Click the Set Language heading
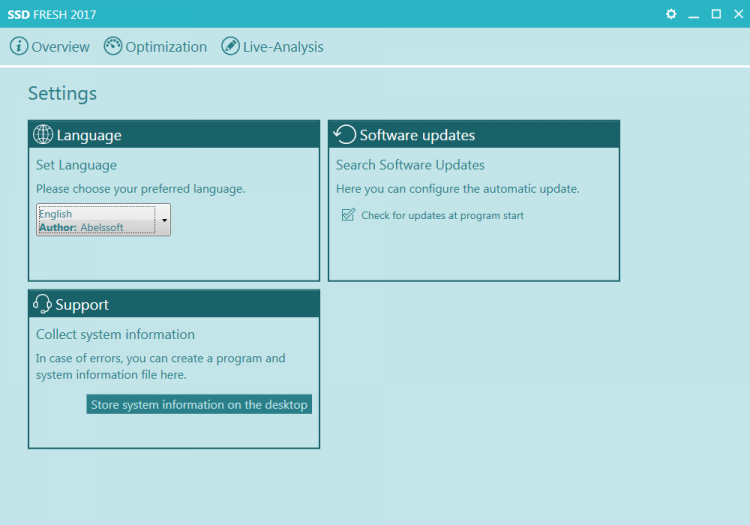 pos(77,165)
